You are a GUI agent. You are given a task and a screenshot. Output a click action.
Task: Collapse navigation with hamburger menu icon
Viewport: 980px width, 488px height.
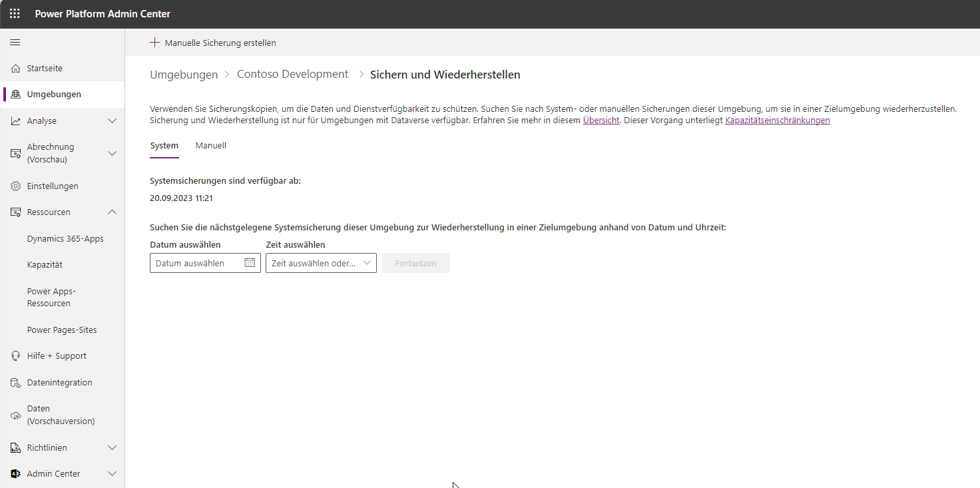click(15, 43)
